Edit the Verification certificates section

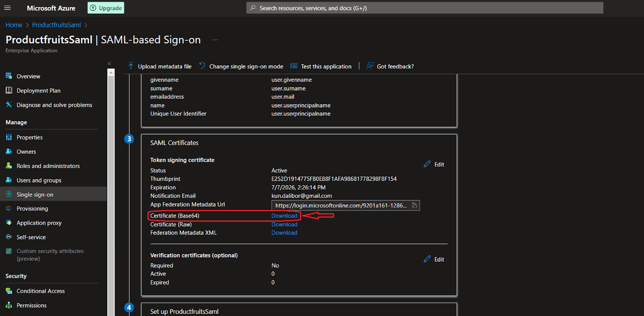pyautogui.click(x=439, y=260)
